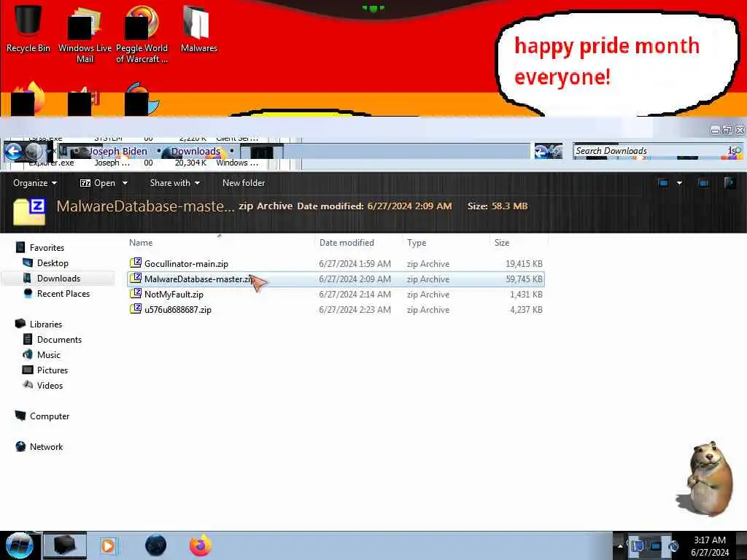This screenshot has width=747, height=560.
Task: Open Windows Media Player from taskbar
Action: pyautogui.click(x=109, y=545)
